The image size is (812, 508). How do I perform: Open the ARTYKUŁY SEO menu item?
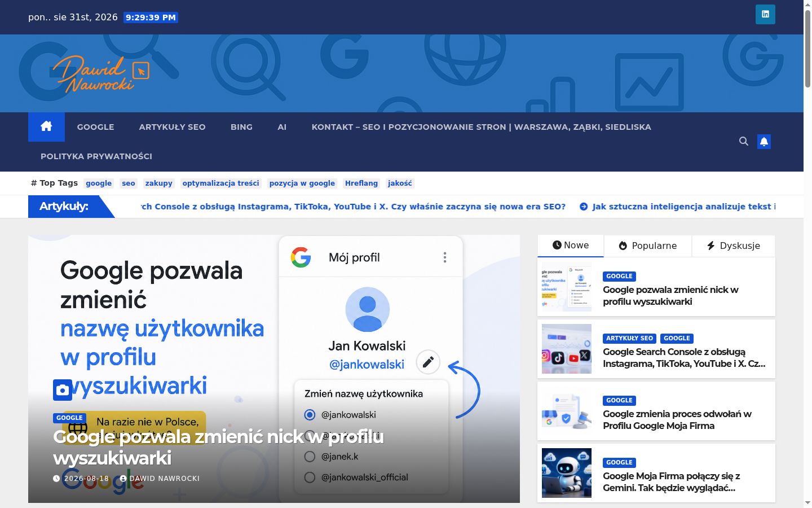[172, 127]
